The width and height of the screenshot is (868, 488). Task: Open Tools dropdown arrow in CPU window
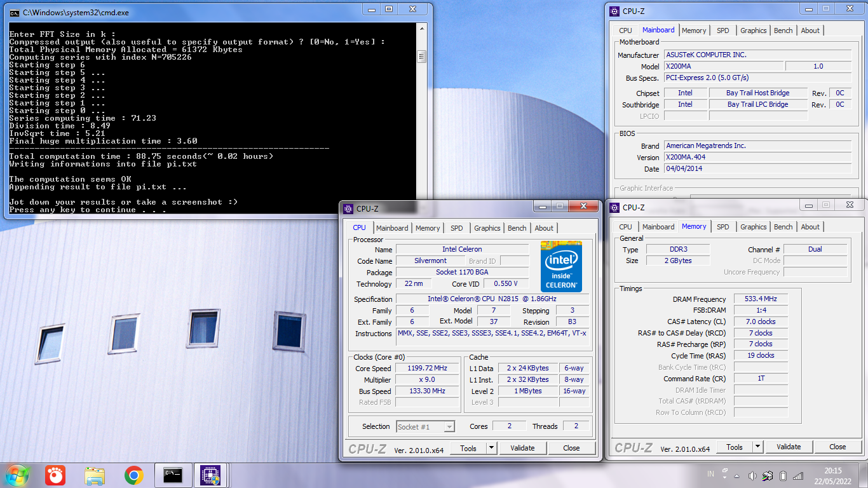pyautogui.click(x=492, y=448)
